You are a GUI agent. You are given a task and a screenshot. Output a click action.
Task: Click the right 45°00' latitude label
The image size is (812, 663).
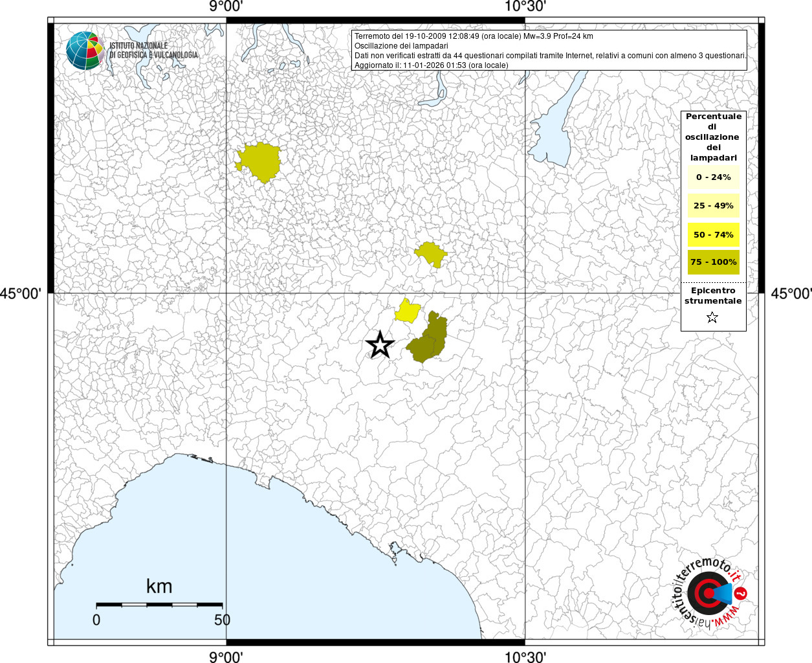[x=791, y=293]
